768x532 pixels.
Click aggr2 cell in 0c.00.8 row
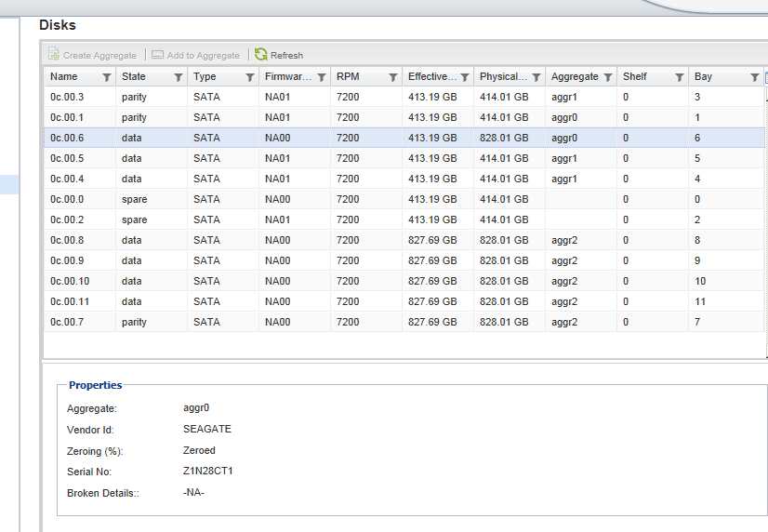pos(564,241)
